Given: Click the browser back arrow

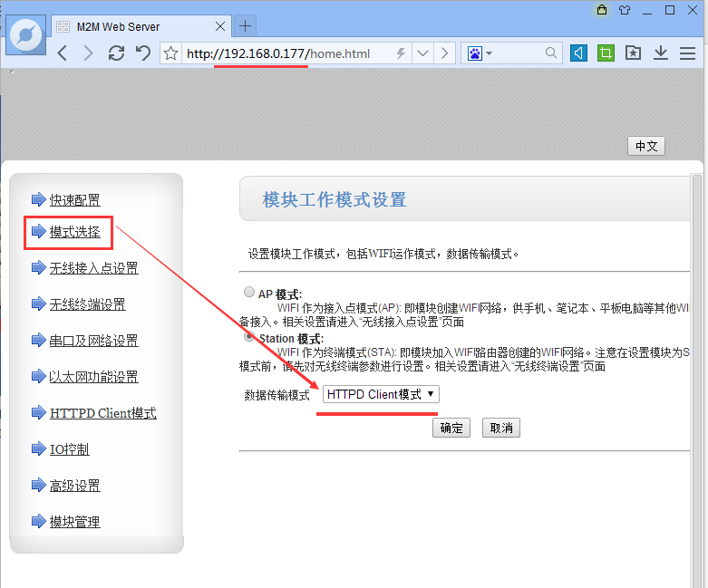Looking at the screenshot, I should tap(62, 53).
